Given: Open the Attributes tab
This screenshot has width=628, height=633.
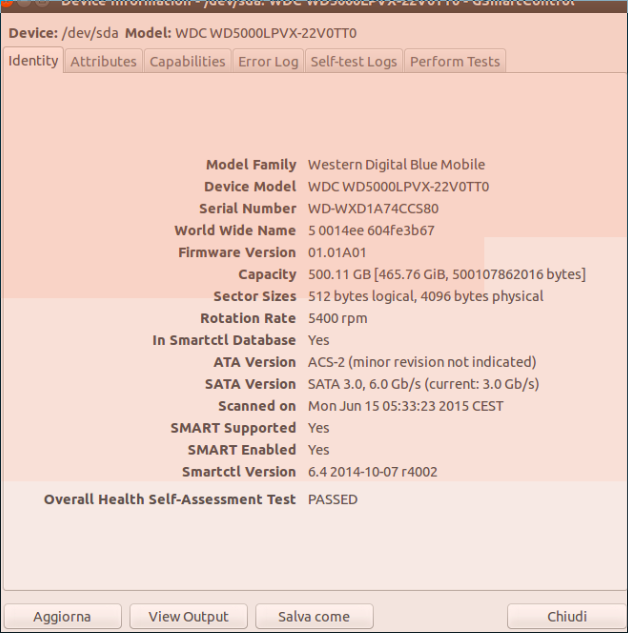Looking at the screenshot, I should pos(103,61).
